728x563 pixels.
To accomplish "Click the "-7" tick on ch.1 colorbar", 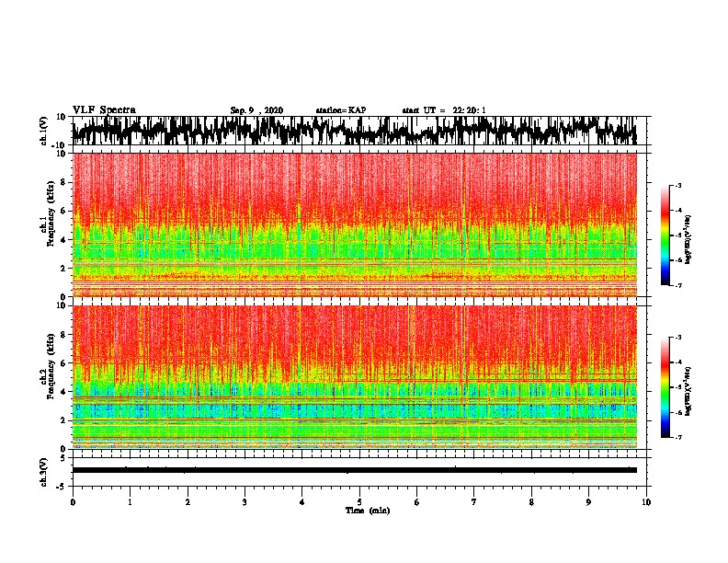I will pos(677,285).
